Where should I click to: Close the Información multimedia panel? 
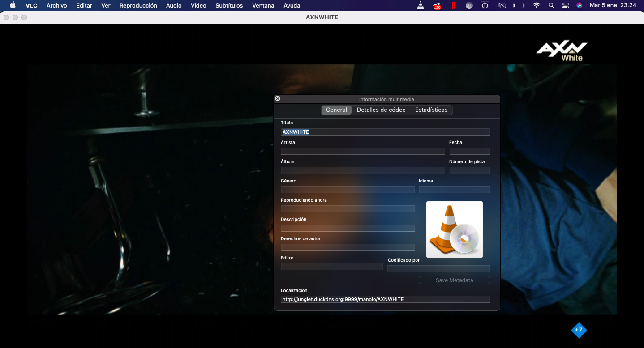278,98
